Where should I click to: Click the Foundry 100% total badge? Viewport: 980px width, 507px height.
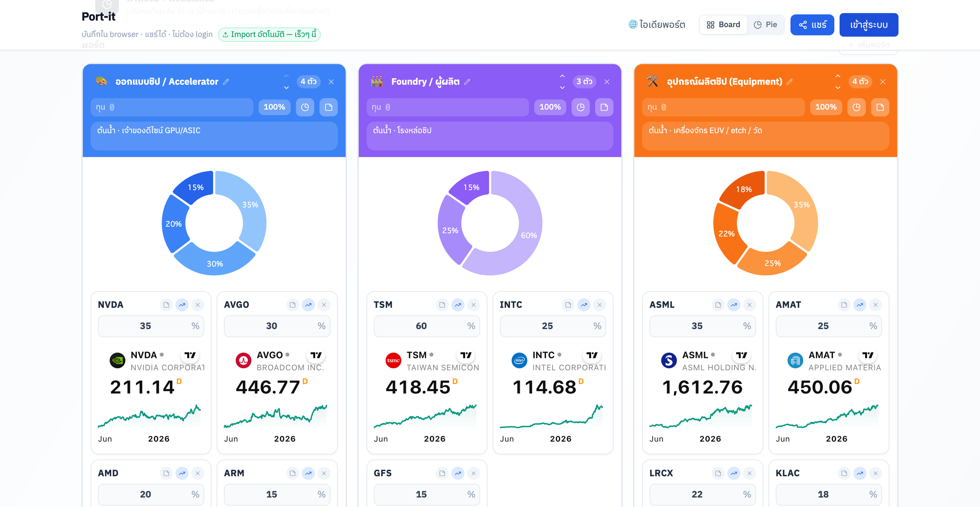click(x=550, y=107)
